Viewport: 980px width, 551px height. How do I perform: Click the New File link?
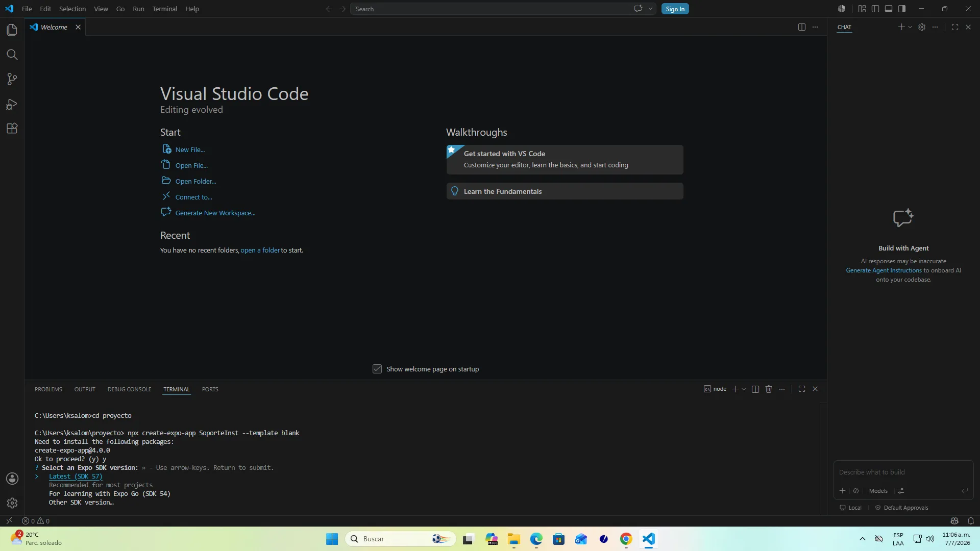tap(190, 149)
